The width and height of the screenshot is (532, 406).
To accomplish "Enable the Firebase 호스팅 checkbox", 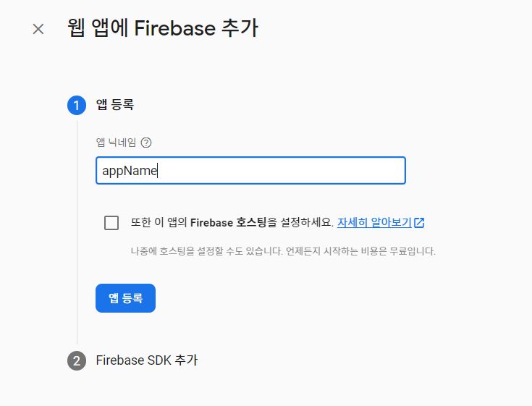I will click(x=111, y=223).
